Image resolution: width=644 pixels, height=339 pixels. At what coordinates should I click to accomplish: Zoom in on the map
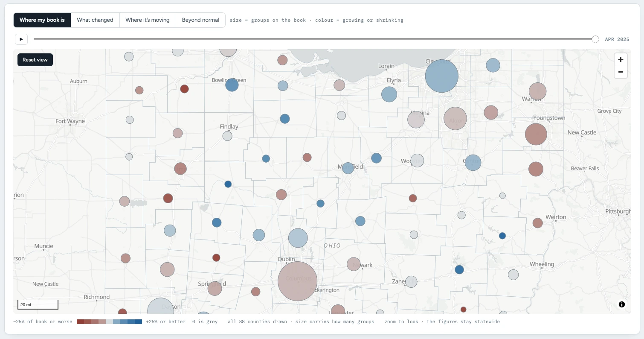pyautogui.click(x=621, y=60)
